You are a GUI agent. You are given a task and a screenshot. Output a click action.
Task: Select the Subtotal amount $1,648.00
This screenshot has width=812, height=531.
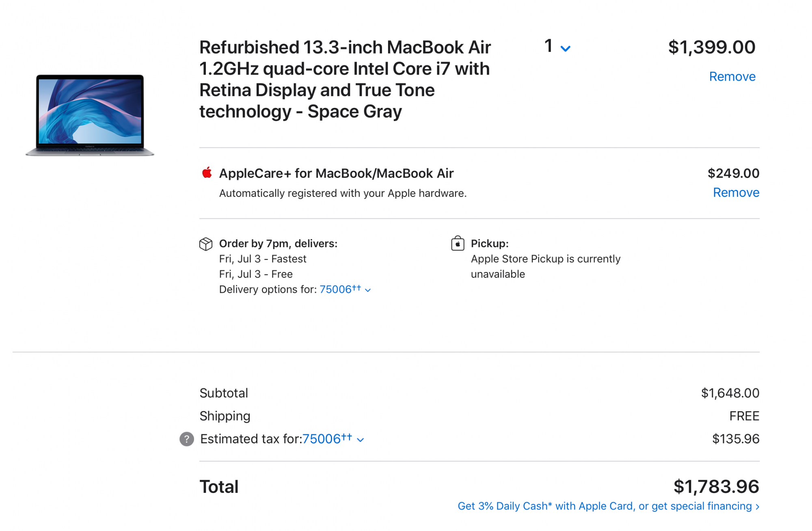(x=730, y=393)
